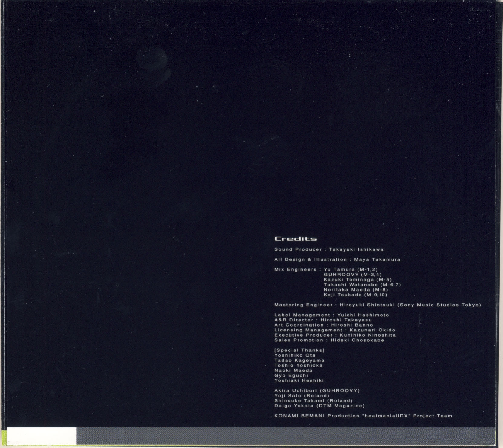The width and height of the screenshot is (503, 448).
Task: Click Akira Uchibori (GUHROOVY) name
Action: click(317, 391)
